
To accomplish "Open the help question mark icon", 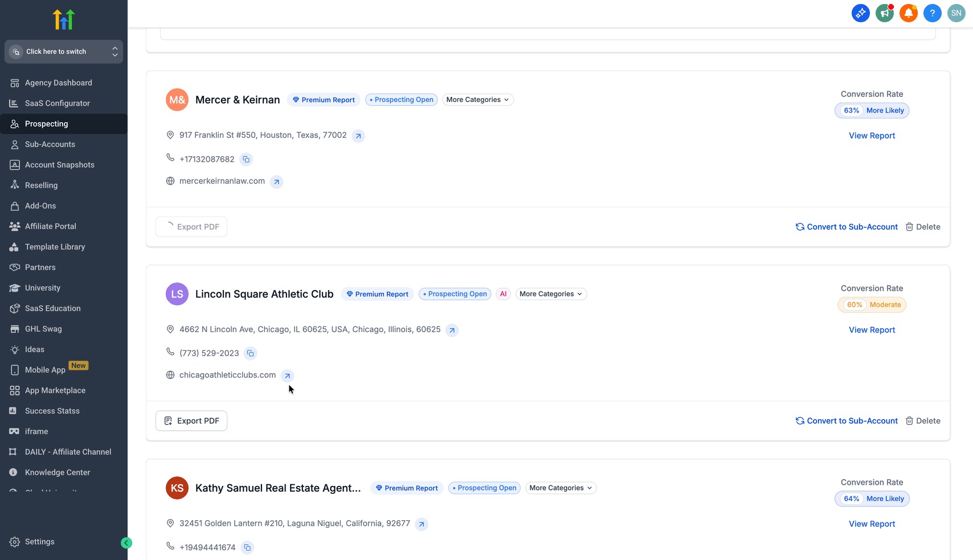I will click(x=932, y=13).
